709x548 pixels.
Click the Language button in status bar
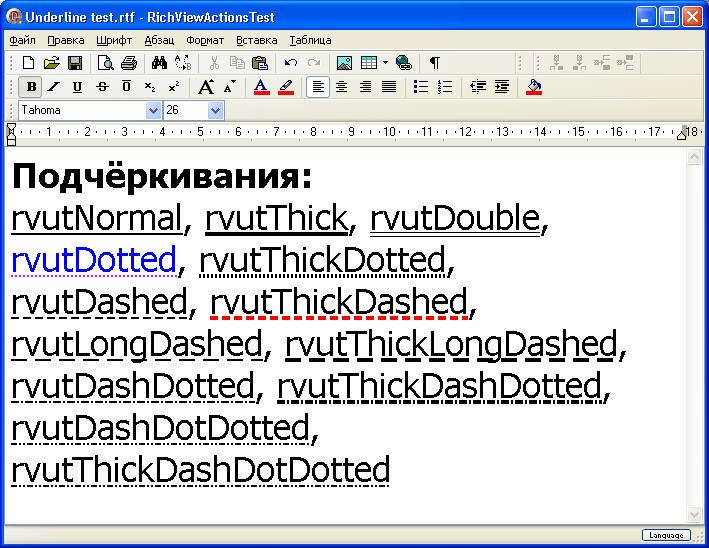click(664, 535)
